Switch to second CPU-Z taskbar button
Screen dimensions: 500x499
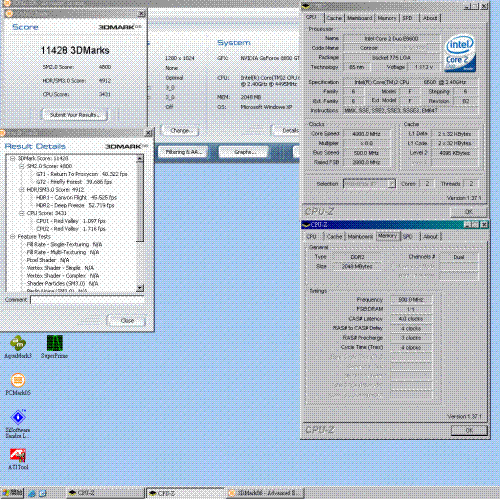click(x=185, y=493)
